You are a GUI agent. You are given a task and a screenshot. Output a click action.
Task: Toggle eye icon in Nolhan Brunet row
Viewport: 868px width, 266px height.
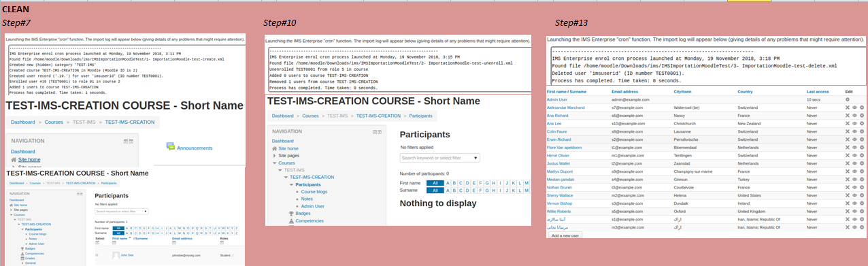coord(856,187)
